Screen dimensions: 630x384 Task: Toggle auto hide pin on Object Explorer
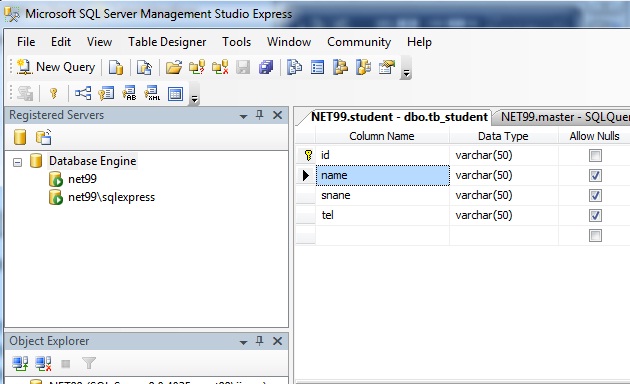point(260,341)
